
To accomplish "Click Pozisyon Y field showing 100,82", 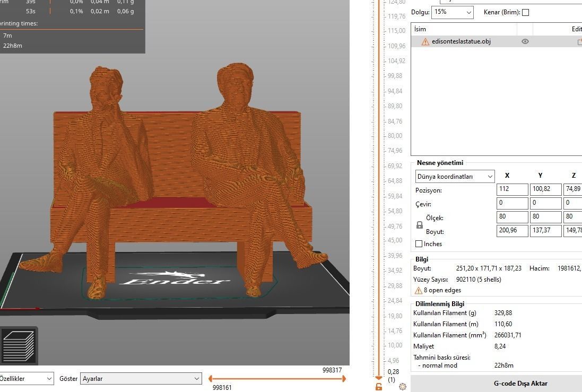I will coord(545,189).
